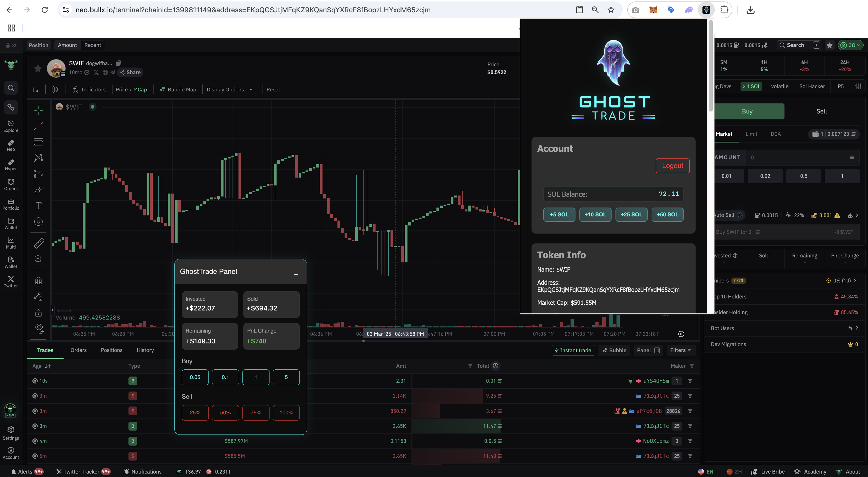Expand the Snipers row chevron
The height and width of the screenshot is (477, 868).
855,280
